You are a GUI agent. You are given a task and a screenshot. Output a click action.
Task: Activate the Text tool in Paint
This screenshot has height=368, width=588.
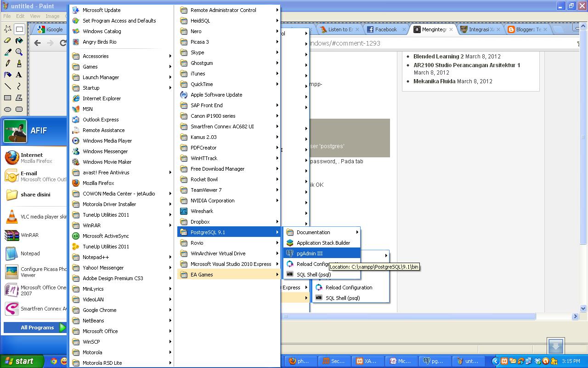[x=19, y=75]
